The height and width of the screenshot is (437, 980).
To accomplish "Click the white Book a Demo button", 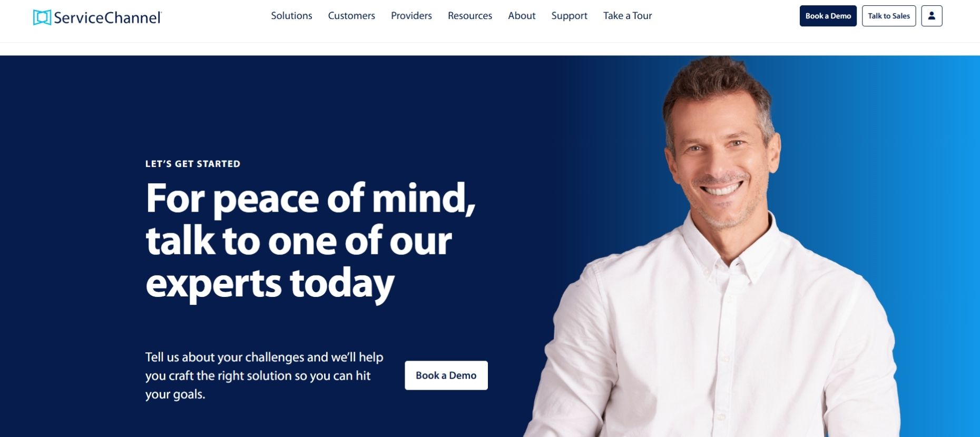I will click(446, 375).
